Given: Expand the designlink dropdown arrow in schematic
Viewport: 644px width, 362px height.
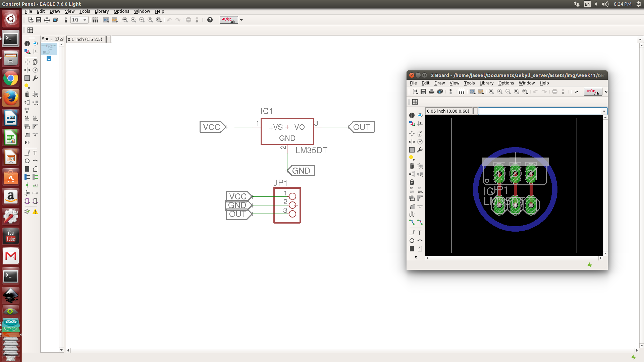Looking at the screenshot, I should 241,20.
